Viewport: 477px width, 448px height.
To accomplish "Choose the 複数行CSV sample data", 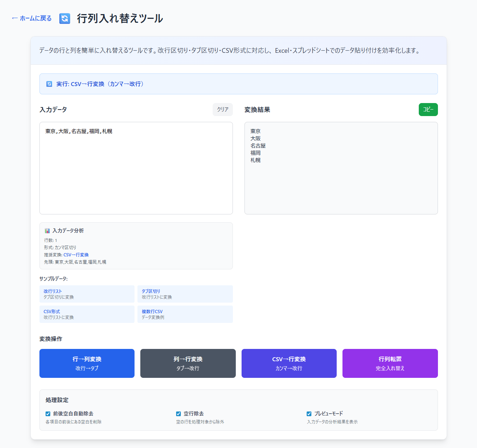I will (185, 314).
